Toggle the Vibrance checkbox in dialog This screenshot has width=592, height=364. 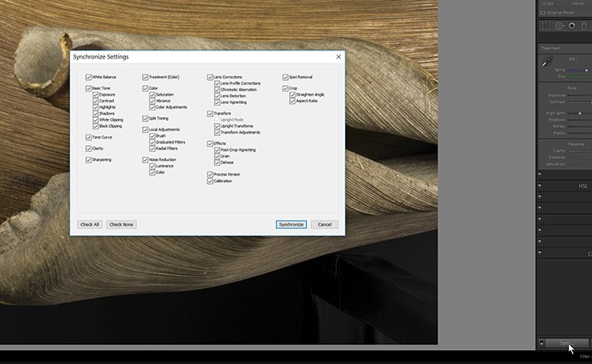pos(152,101)
